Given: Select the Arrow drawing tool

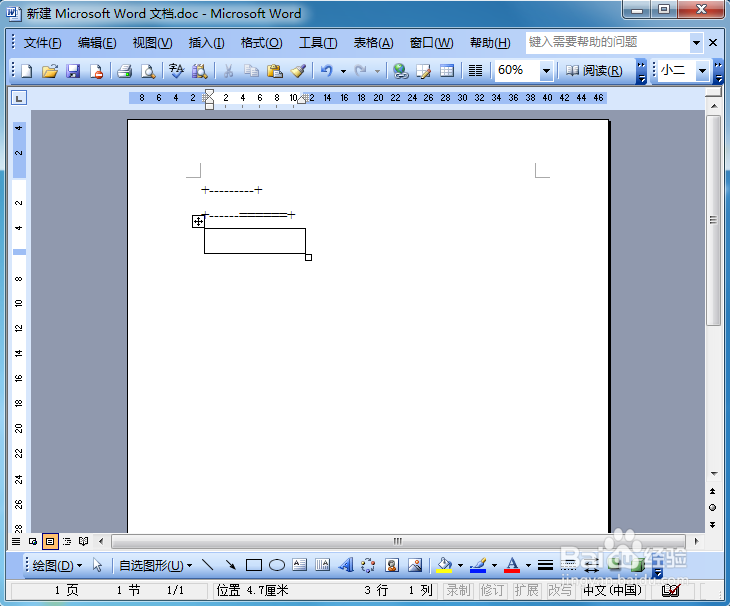Looking at the screenshot, I should (230, 565).
